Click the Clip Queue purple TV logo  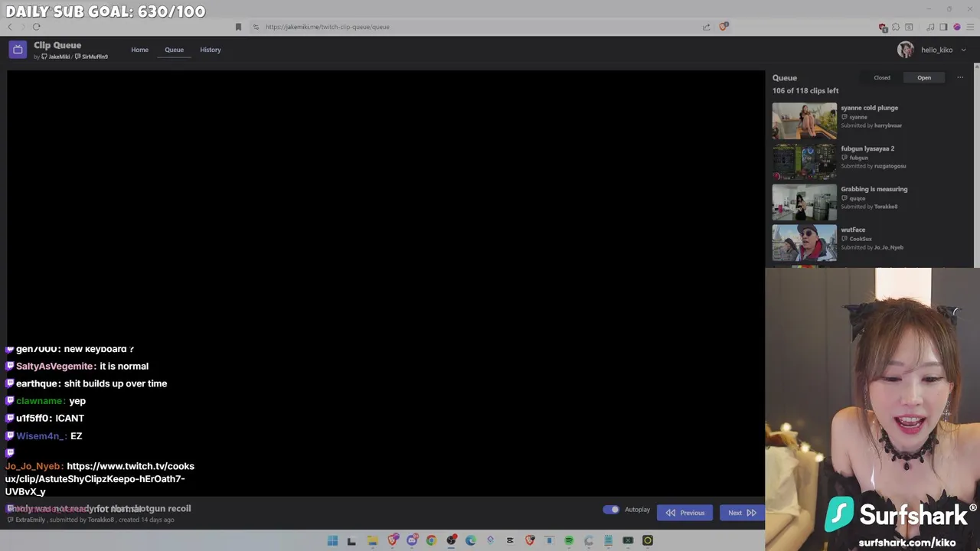(x=18, y=50)
